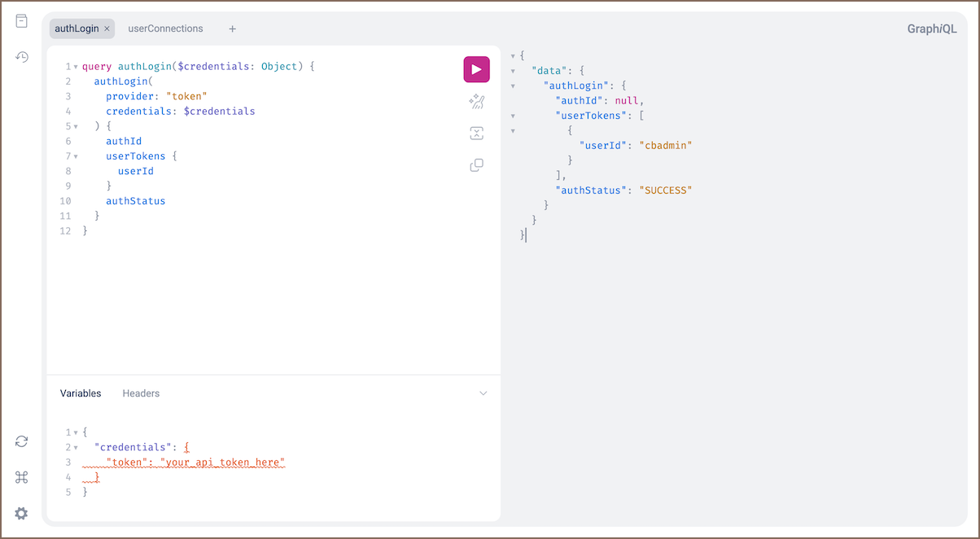Image resolution: width=980 pixels, height=539 pixels.
Task: Open the Headers editor tab
Action: pyautogui.click(x=141, y=393)
